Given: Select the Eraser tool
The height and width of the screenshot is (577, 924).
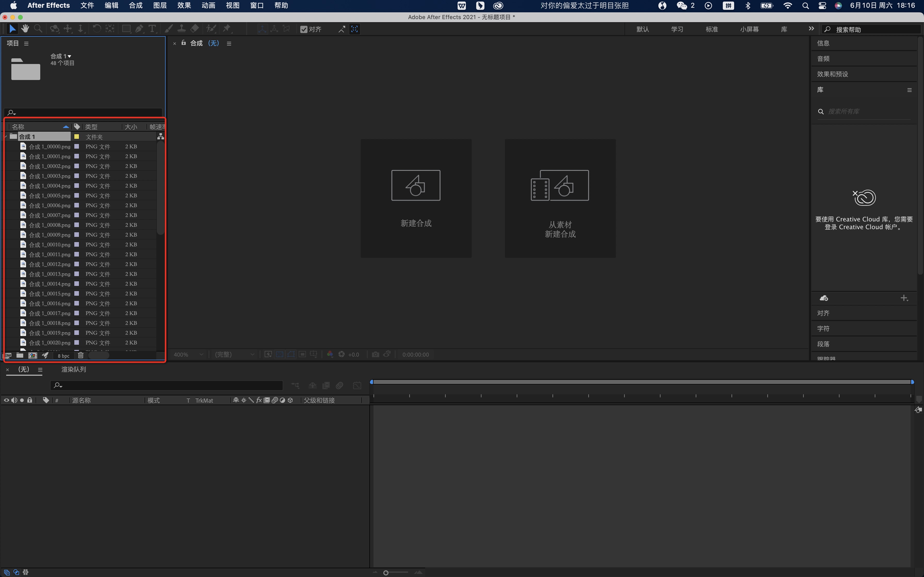Looking at the screenshot, I should 194,29.
